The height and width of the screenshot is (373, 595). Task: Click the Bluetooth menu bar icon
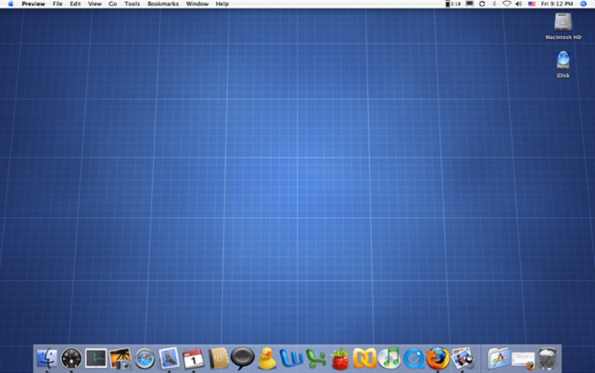pos(494,4)
